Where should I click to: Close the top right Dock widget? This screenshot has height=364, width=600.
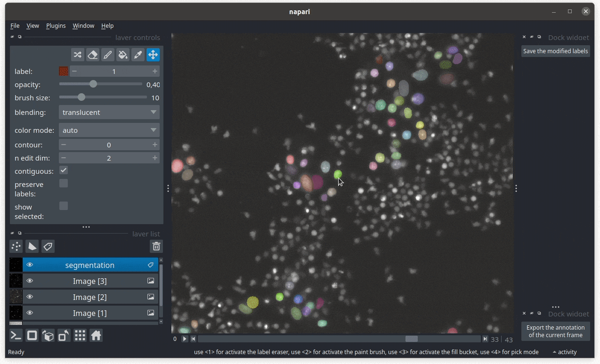[x=524, y=37]
